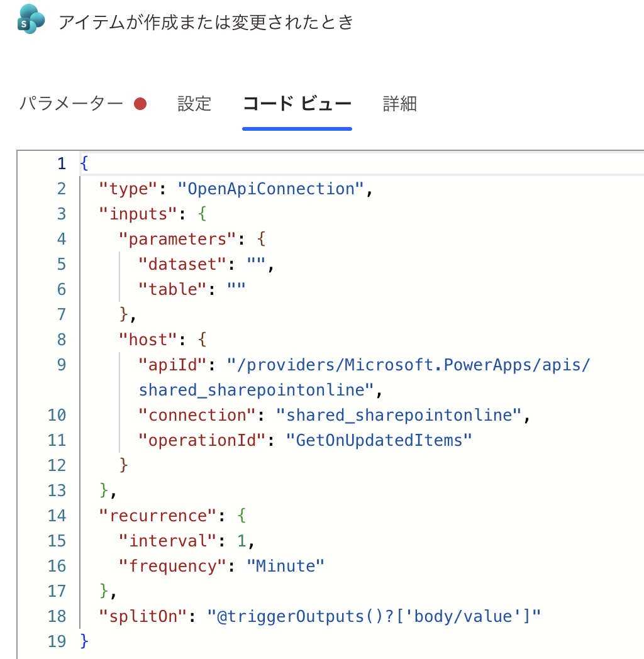Image resolution: width=644 pixels, height=659 pixels.
Task: Click the "parameters" key on line 4
Action: (177, 239)
